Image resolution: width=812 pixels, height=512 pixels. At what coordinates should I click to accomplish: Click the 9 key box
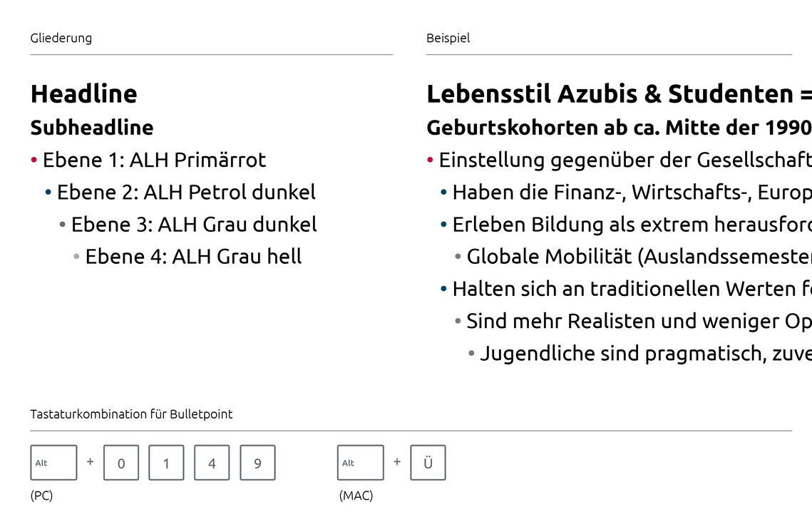(x=257, y=463)
